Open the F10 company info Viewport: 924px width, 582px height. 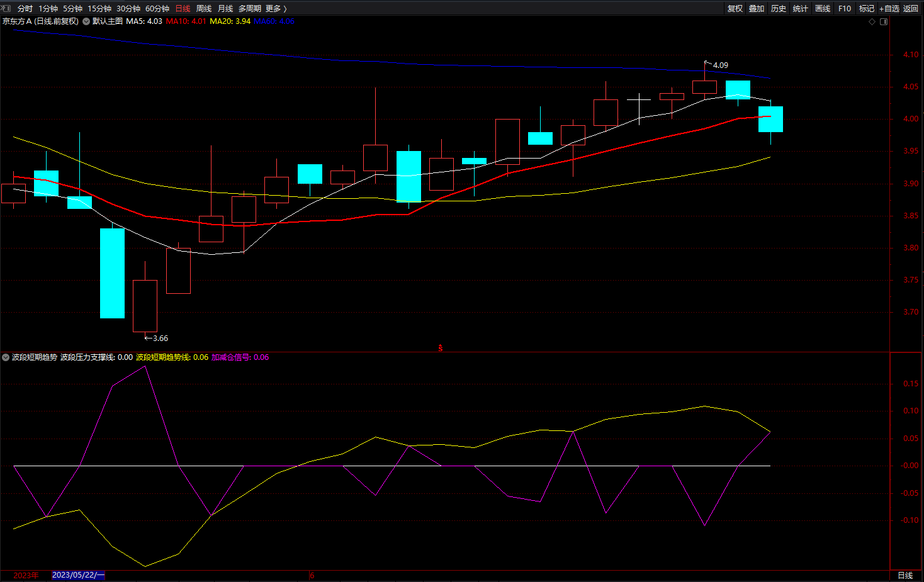[845, 9]
